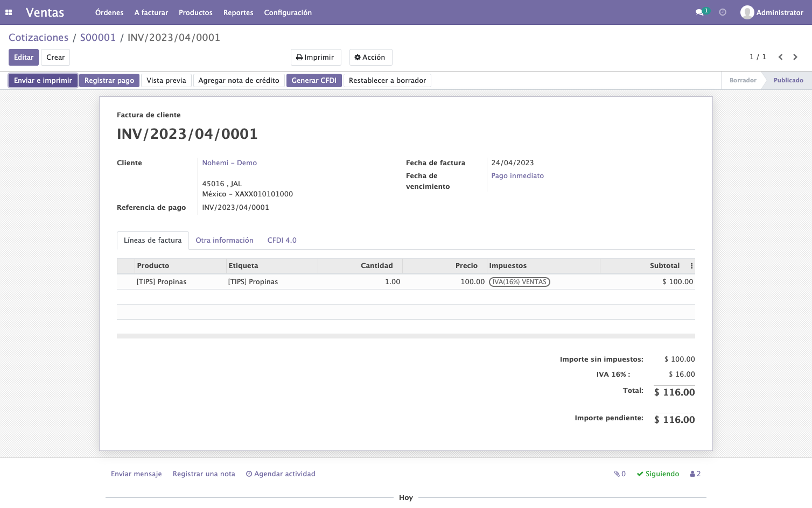Open the A facturar menu
812x508 pixels.
click(x=151, y=12)
